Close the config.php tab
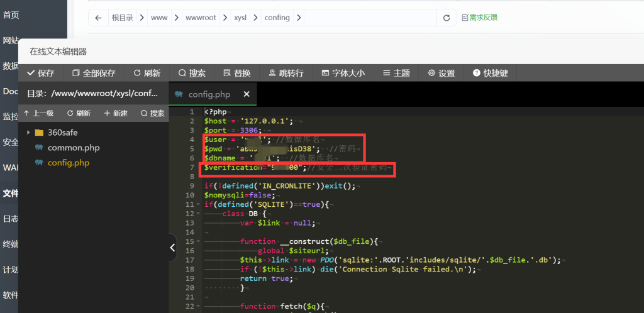 pos(247,94)
